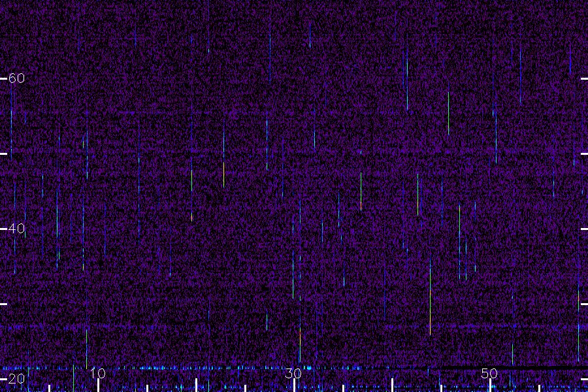
Task: Click the x-axis label "50"
Action: [x=489, y=373]
